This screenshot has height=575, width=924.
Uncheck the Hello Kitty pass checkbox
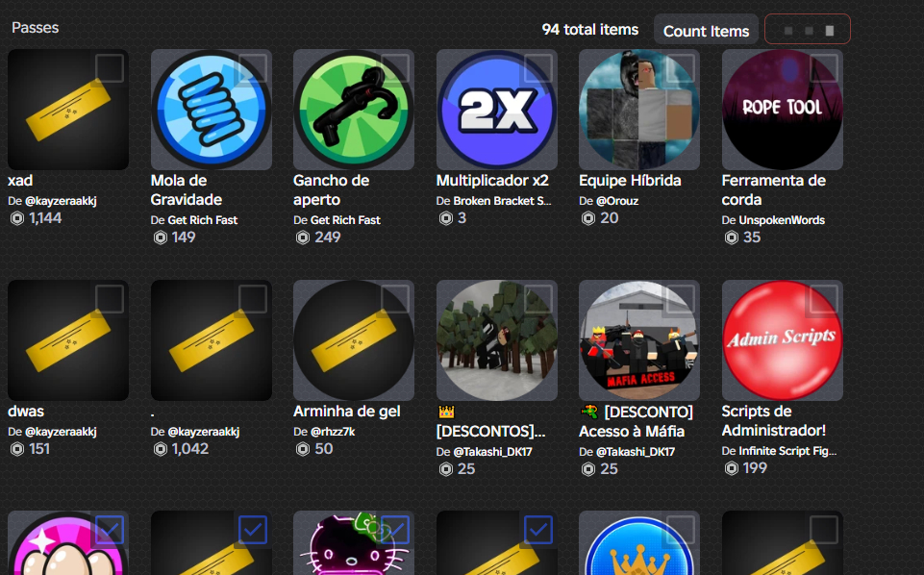click(395, 530)
